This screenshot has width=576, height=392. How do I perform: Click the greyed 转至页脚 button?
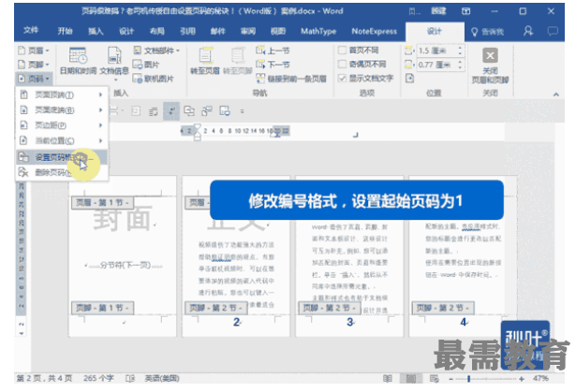pos(238,61)
